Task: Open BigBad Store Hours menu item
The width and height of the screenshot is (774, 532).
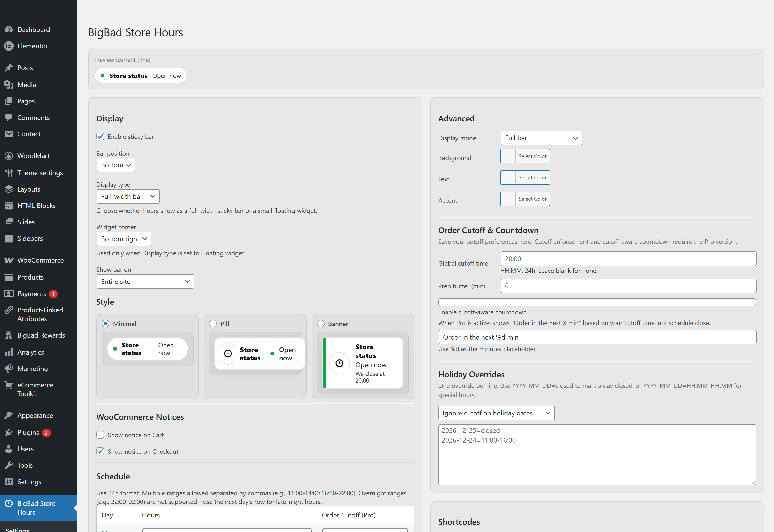Action: (x=39, y=508)
